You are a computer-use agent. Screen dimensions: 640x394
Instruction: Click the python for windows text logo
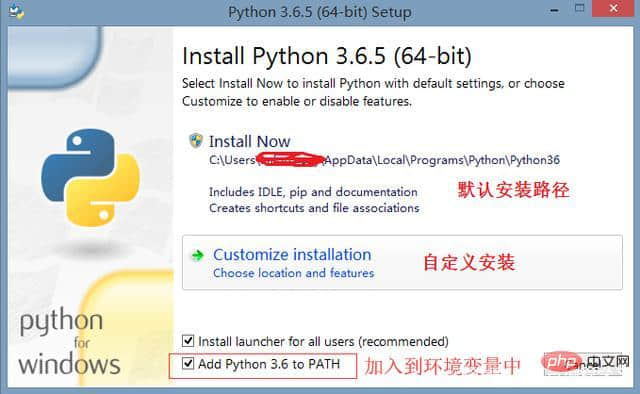69,342
